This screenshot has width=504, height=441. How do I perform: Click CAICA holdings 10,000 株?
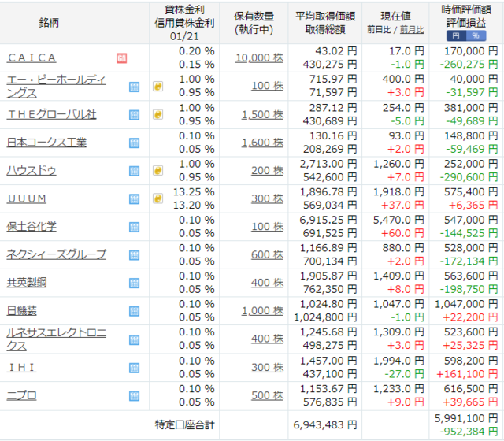pyautogui.click(x=260, y=57)
